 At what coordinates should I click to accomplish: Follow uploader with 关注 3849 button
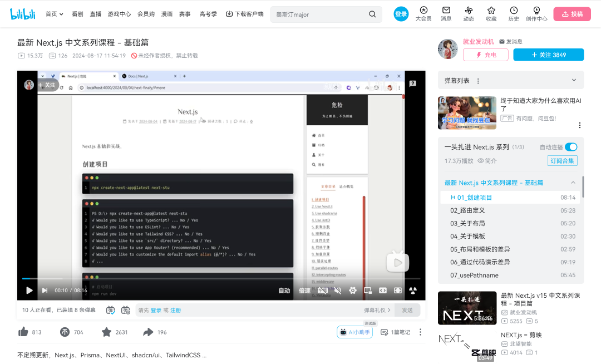pyautogui.click(x=549, y=55)
